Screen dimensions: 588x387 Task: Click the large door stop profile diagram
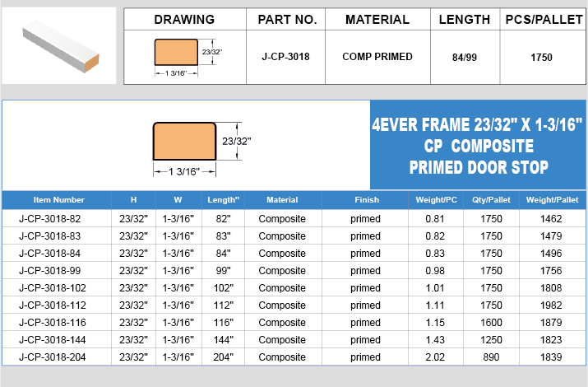click(x=201, y=149)
